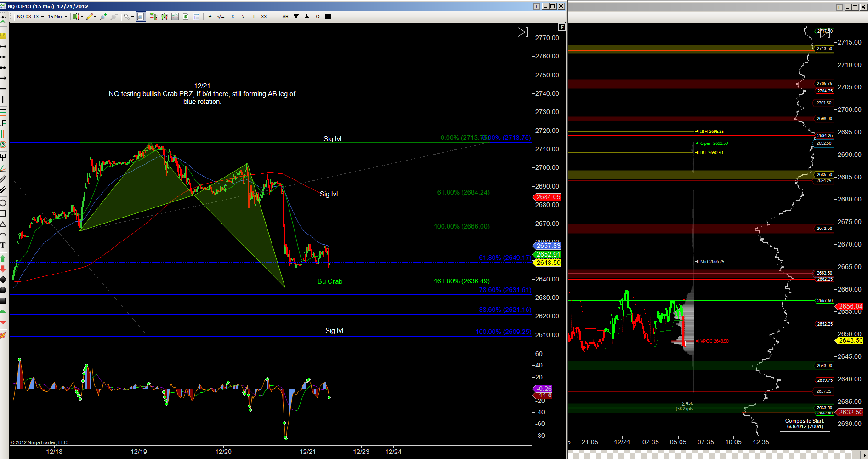This screenshot has height=459, width=868.
Task: Toggle the L link button on left chart
Action: 537,6
